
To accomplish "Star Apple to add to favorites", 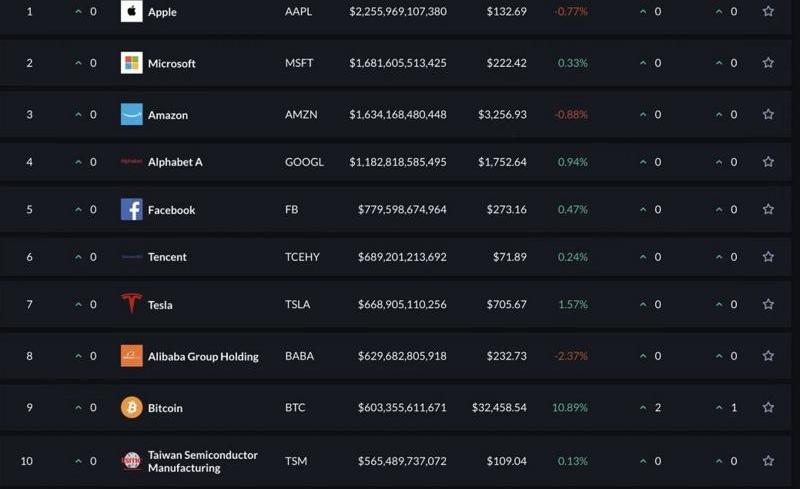I will coord(768,12).
